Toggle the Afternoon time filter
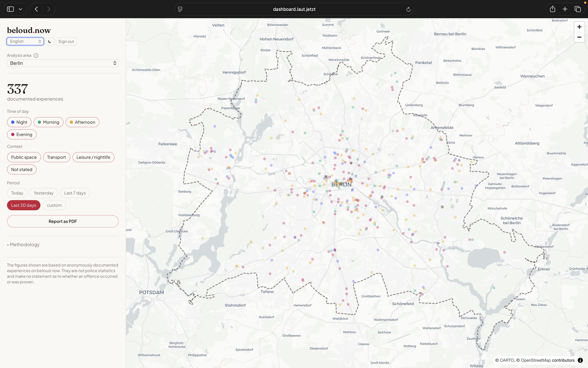 [82, 122]
